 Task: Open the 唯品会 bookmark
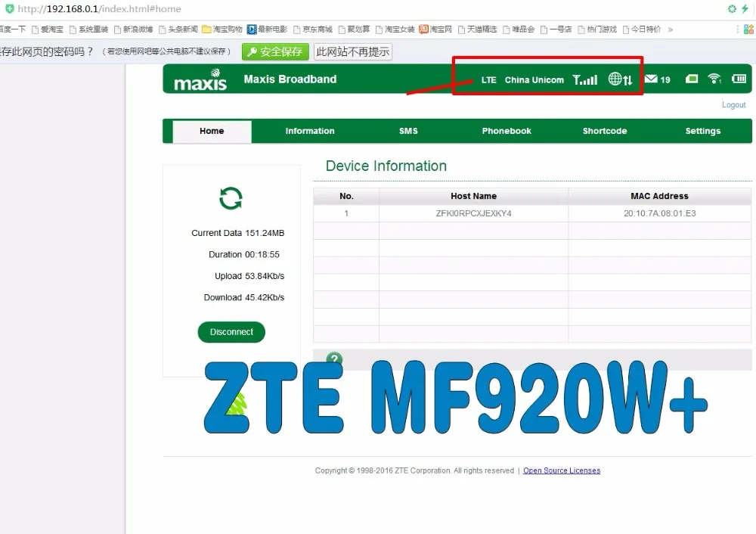point(519,29)
